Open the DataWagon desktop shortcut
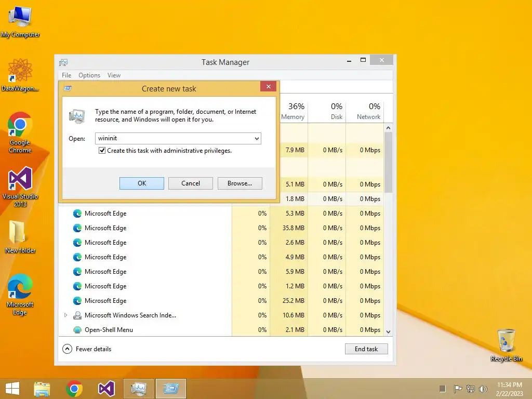This screenshot has height=399, width=532. (20, 75)
